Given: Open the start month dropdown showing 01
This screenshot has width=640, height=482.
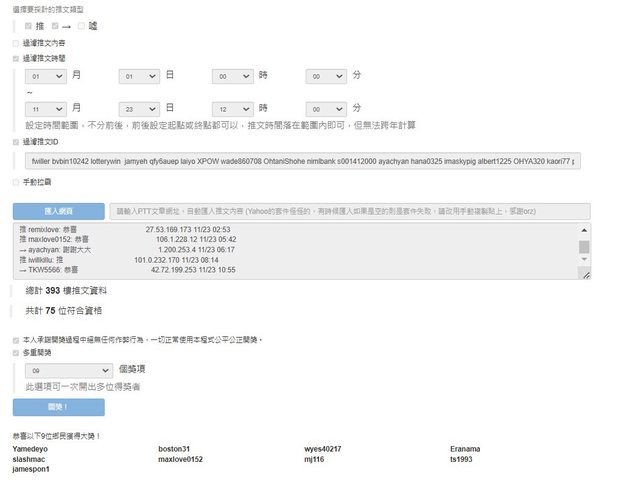Looking at the screenshot, I should pyautogui.click(x=46, y=76).
